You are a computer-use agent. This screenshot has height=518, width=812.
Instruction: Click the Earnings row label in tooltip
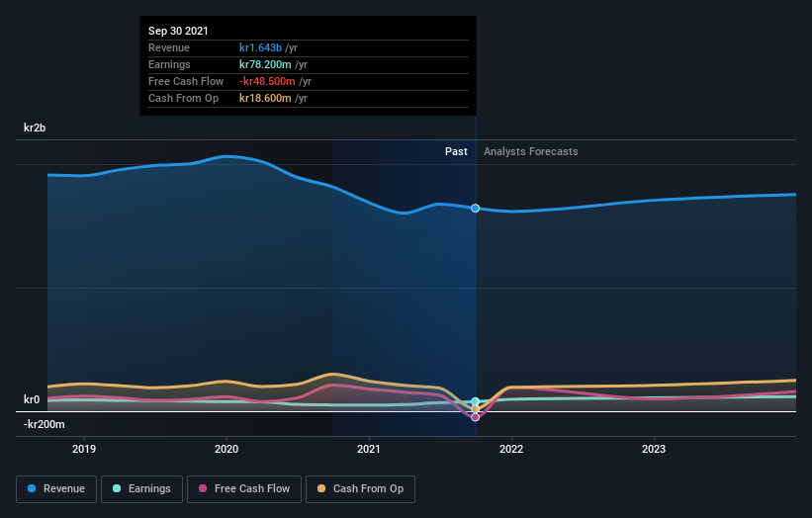pyautogui.click(x=169, y=64)
